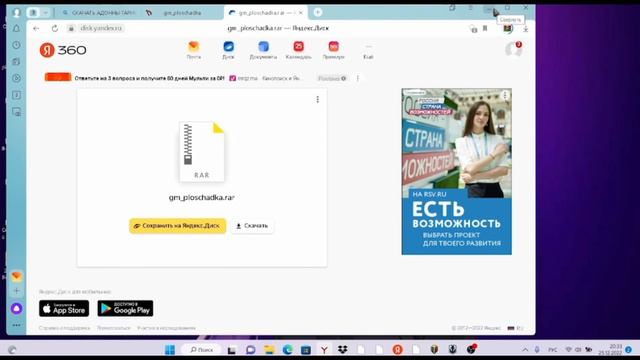The image size is (640, 360).
Task: Open the user account avatar
Action: coord(513,49)
